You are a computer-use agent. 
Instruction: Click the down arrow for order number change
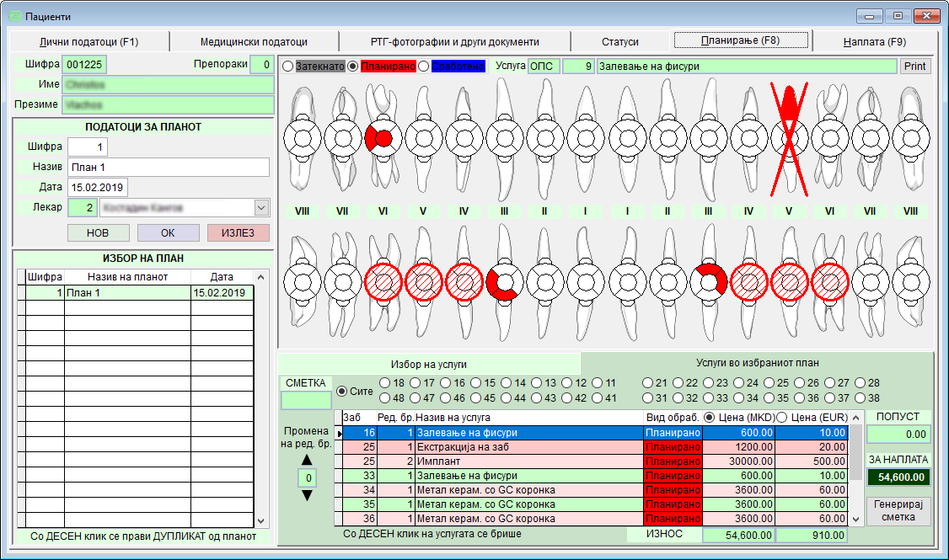point(306,495)
